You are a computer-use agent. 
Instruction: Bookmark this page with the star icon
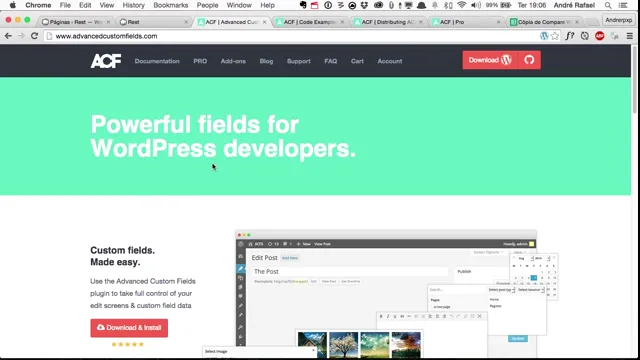pos(555,36)
